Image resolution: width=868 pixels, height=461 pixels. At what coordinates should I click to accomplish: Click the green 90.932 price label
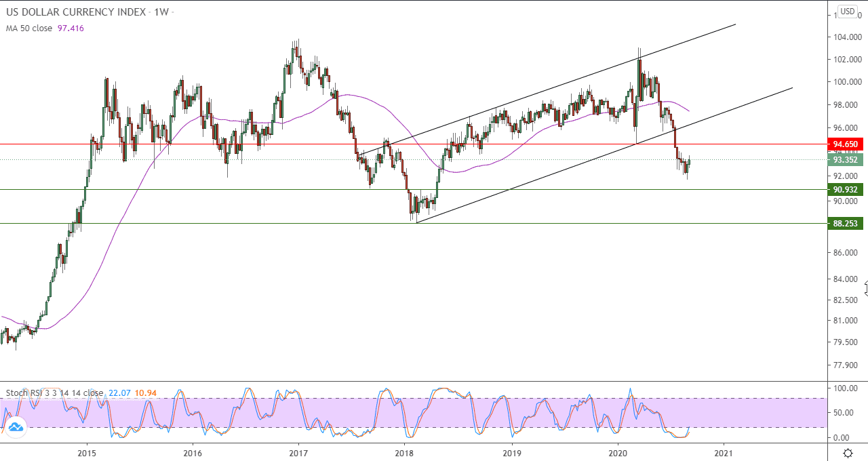click(x=846, y=190)
